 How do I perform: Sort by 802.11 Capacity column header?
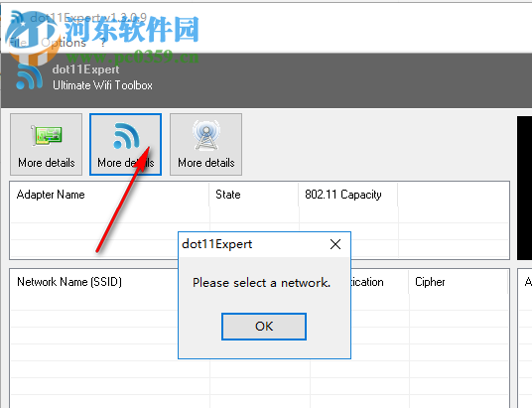[x=348, y=195]
